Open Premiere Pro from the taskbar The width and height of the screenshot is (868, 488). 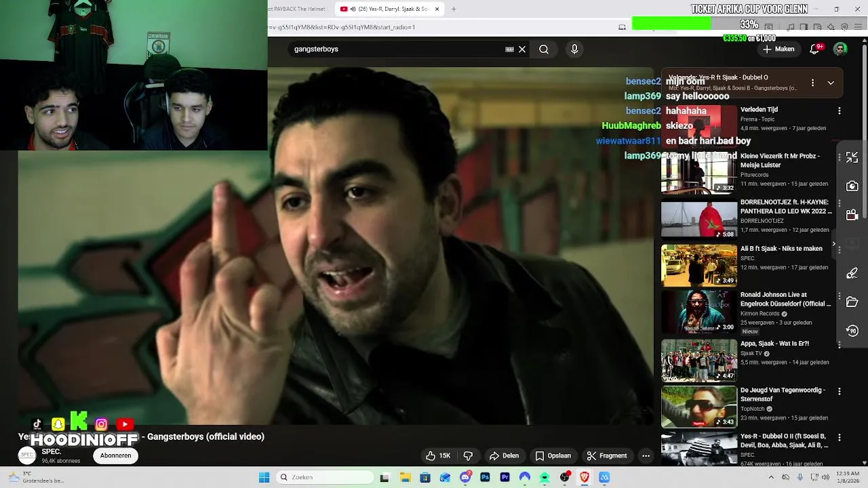tap(505, 477)
